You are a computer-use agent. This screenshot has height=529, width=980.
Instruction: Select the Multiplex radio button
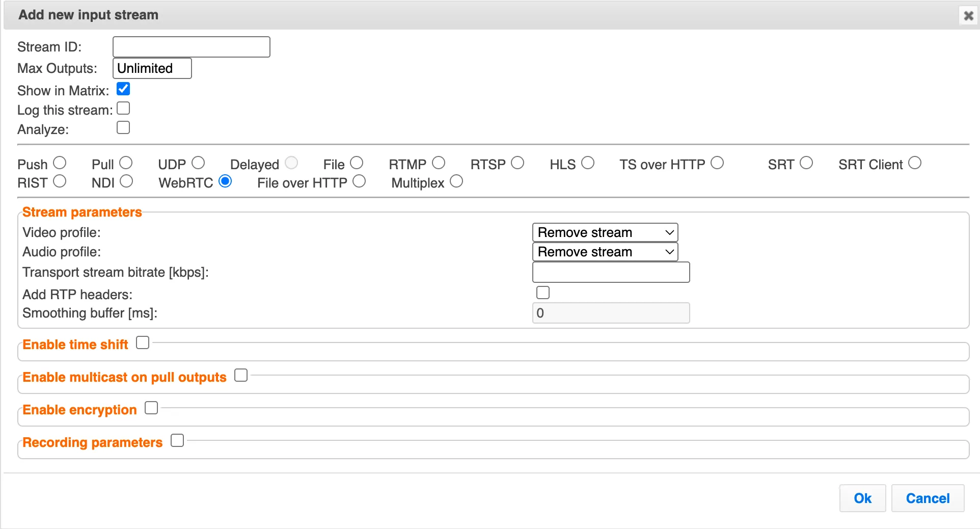click(456, 181)
